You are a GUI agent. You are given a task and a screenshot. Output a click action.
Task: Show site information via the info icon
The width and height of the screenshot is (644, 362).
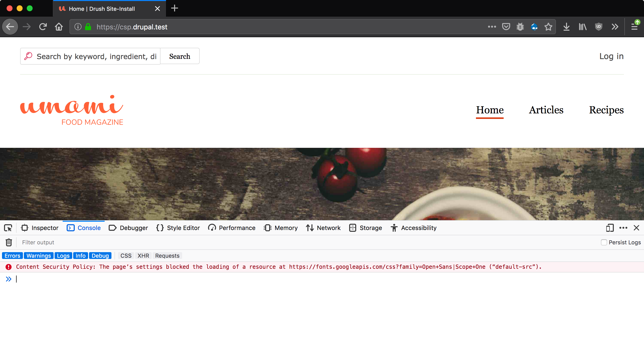coord(78,27)
